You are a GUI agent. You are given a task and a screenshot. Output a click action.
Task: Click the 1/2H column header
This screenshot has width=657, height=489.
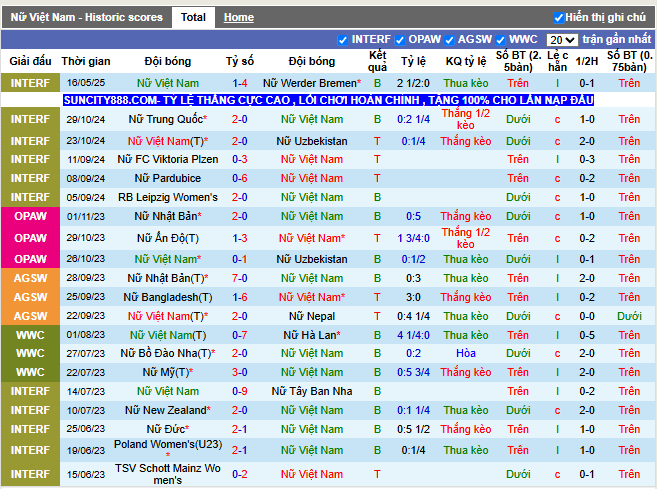click(x=587, y=61)
